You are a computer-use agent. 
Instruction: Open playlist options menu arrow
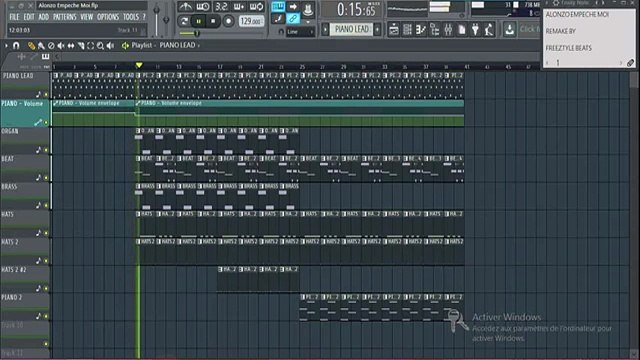pos(7,45)
